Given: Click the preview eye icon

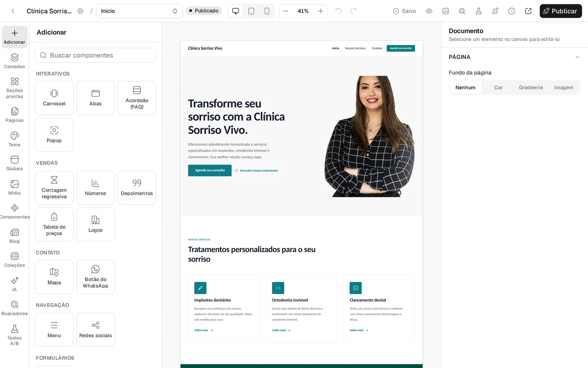Looking at the screenshot, I should [x=429, y=11].
